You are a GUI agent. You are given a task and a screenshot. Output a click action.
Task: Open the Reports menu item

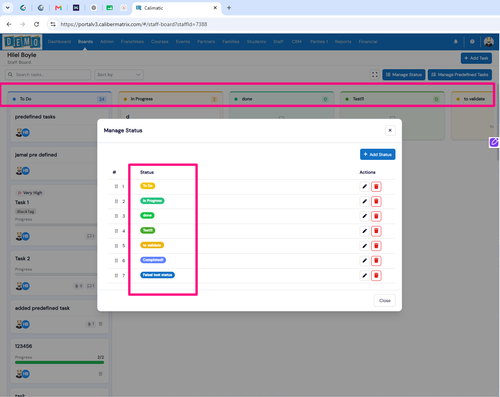point(343,42)
